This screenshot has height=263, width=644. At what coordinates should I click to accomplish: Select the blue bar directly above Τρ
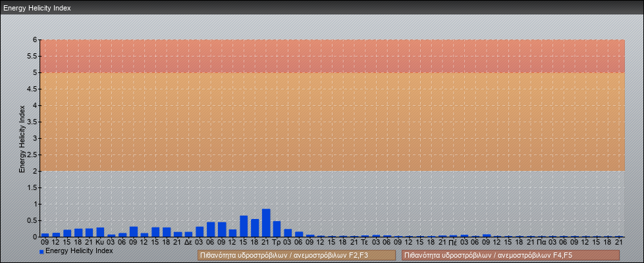(x=277, y=229)
